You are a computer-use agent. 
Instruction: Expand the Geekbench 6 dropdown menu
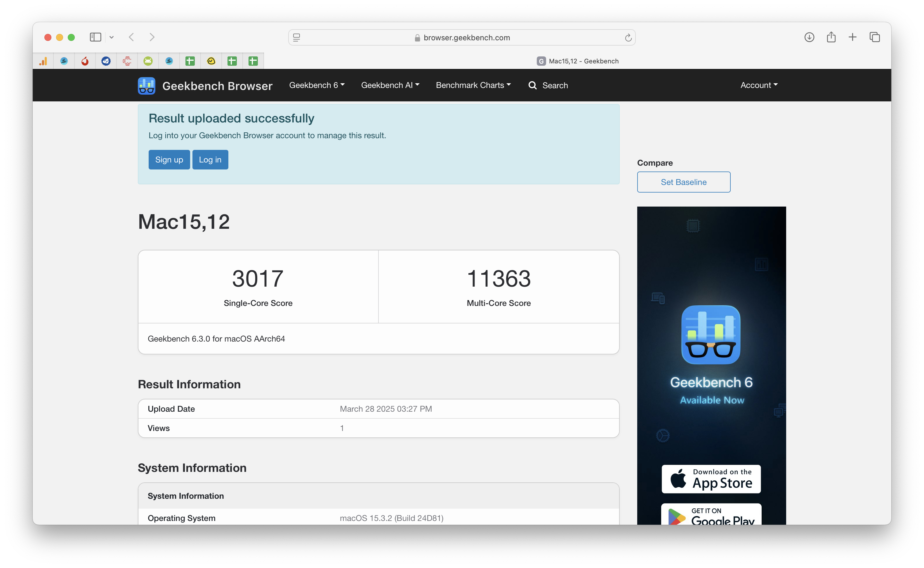pos(317,85)
